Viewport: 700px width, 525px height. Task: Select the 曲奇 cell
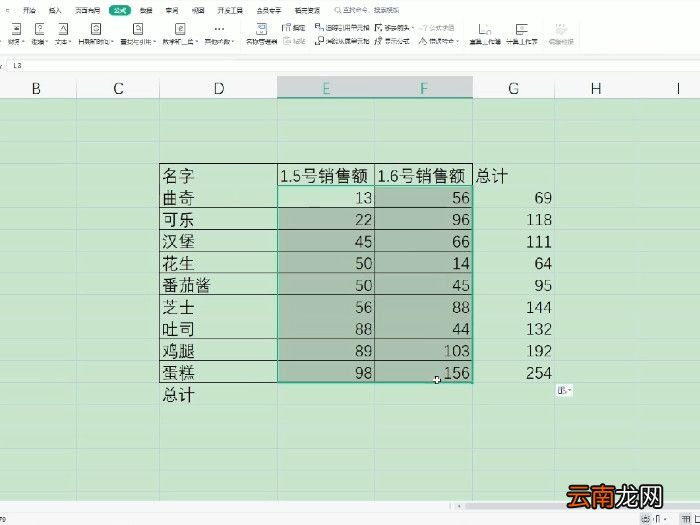[x=218, y=197]
